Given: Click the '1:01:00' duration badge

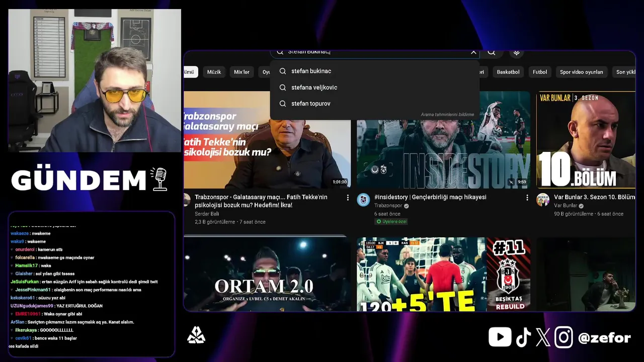Looking at the screenshot, I should coord(340,182).
